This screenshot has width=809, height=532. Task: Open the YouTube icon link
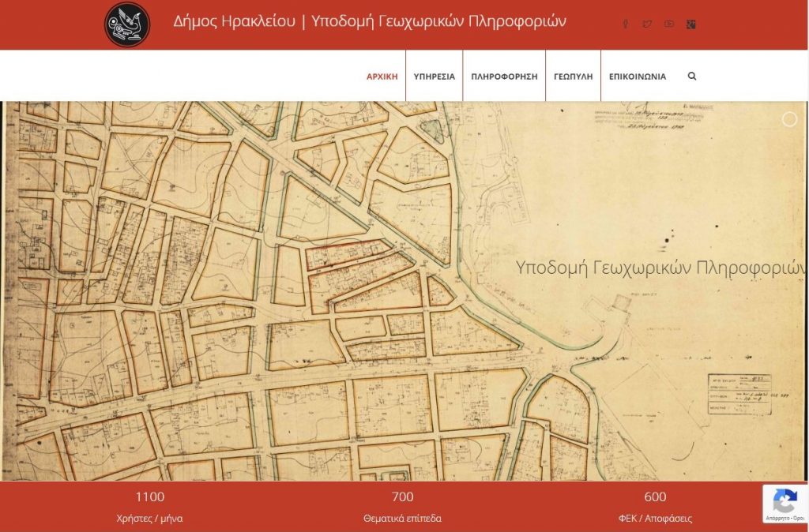click(669, 24)
